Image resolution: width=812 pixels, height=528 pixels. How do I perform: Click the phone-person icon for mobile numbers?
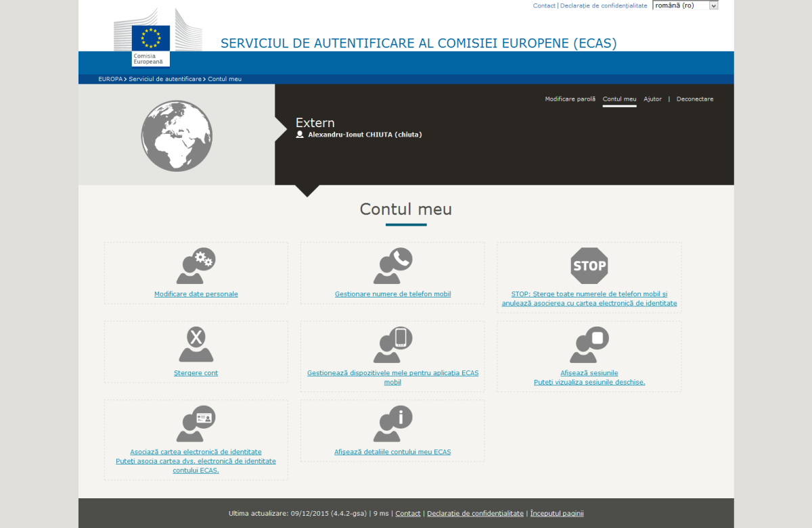392,266
